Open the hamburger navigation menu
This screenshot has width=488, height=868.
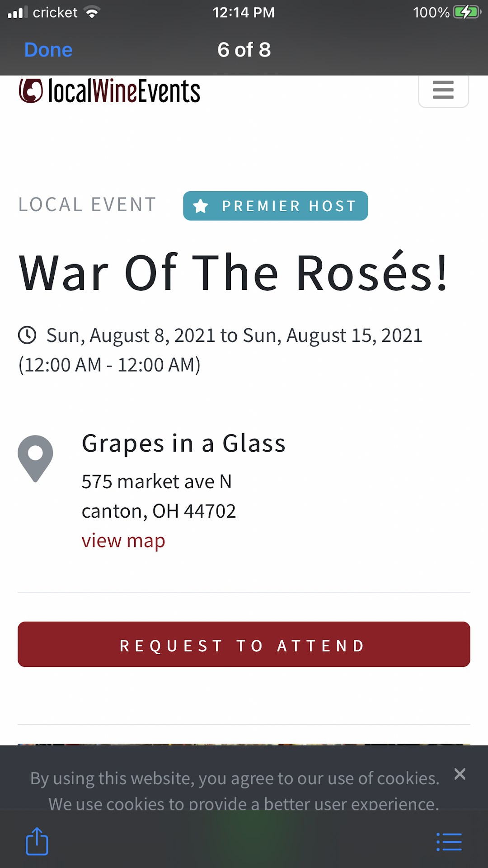[x=443, y=90]
